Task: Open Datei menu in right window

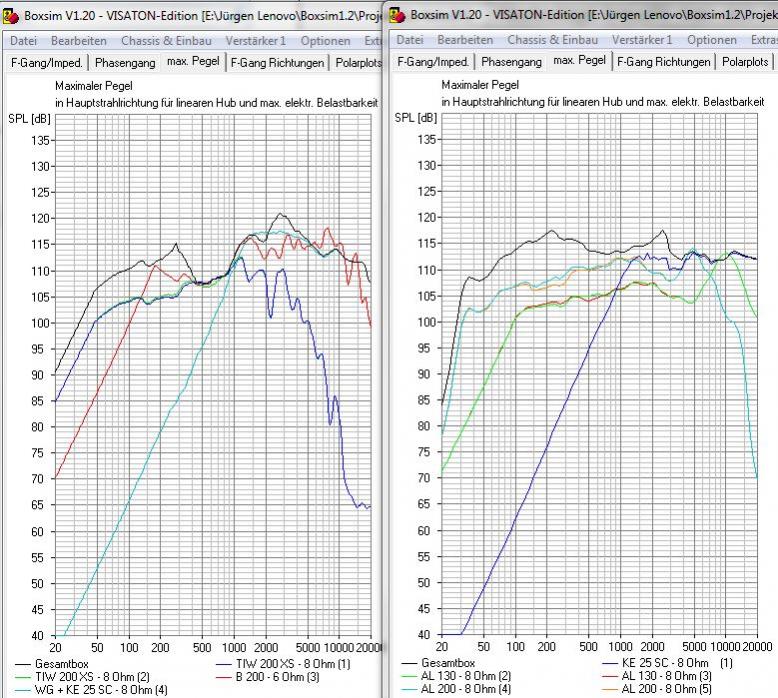Action: 410,40
